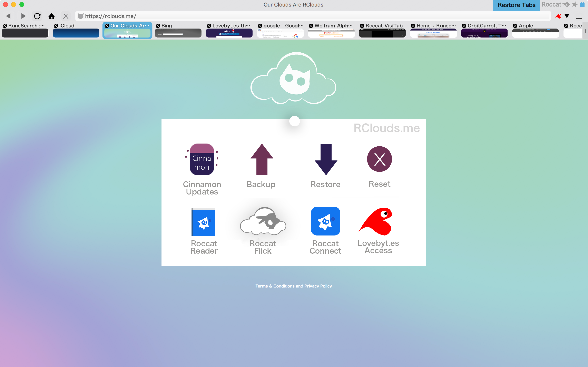Click the home button in the toolbar
Image resolution: width=588 pixels, height=367 pixels.
(52, 16)
